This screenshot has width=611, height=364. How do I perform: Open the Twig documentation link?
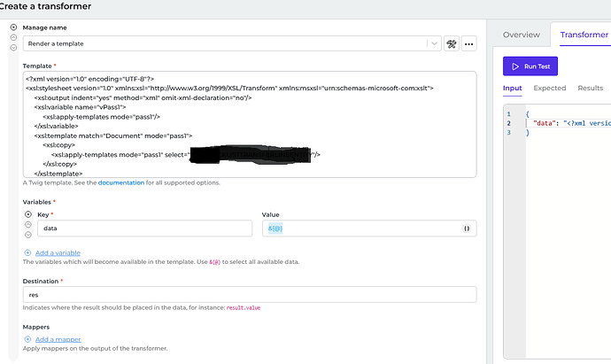click(120, 183)
